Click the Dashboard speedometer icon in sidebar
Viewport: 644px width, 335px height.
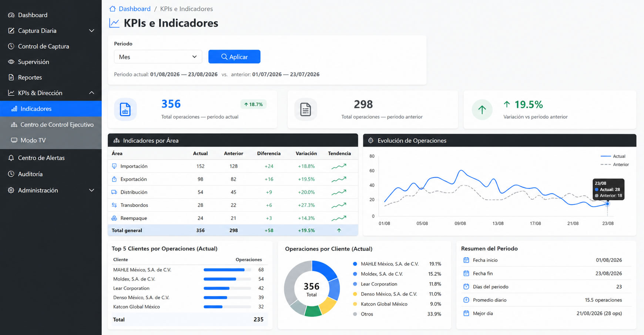click(11, 15)
